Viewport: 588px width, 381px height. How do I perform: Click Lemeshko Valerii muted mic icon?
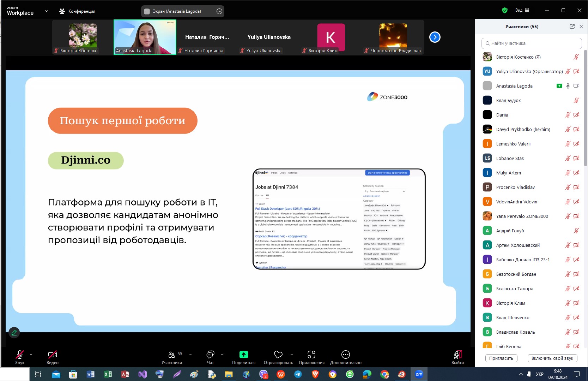[568, 144]
